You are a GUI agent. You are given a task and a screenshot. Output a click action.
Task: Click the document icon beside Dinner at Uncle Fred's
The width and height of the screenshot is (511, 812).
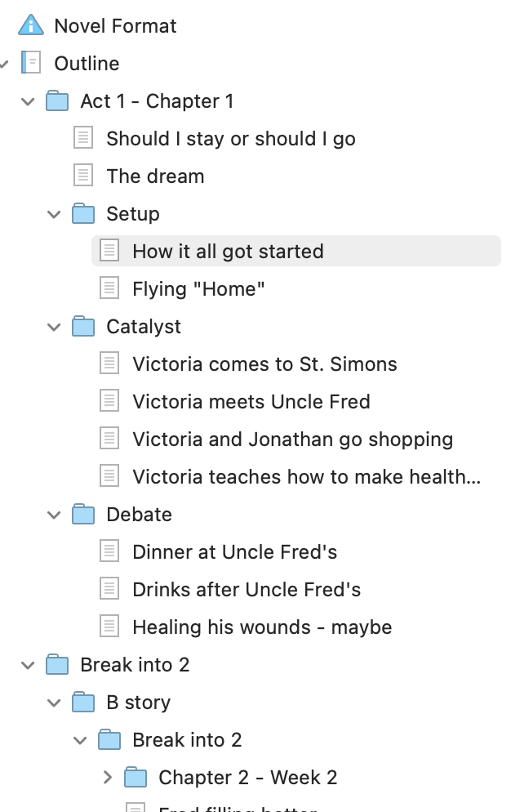click(109, 552)
